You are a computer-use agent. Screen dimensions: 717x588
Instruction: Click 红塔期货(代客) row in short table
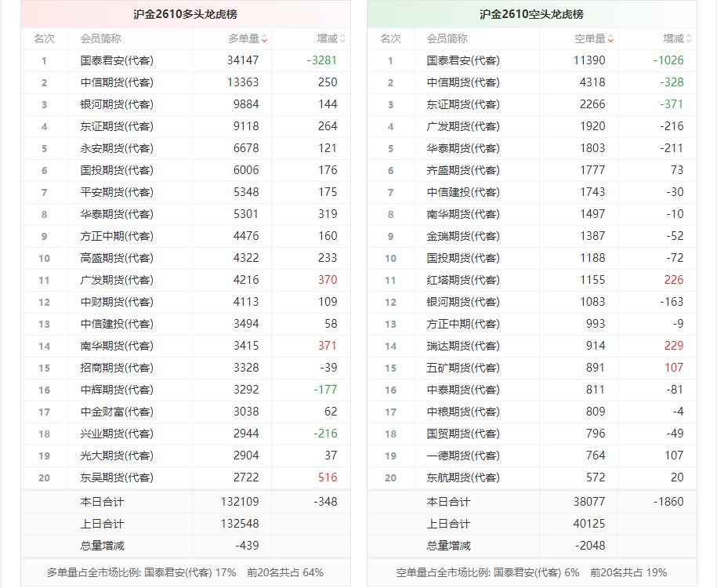(x=532, y=280)
